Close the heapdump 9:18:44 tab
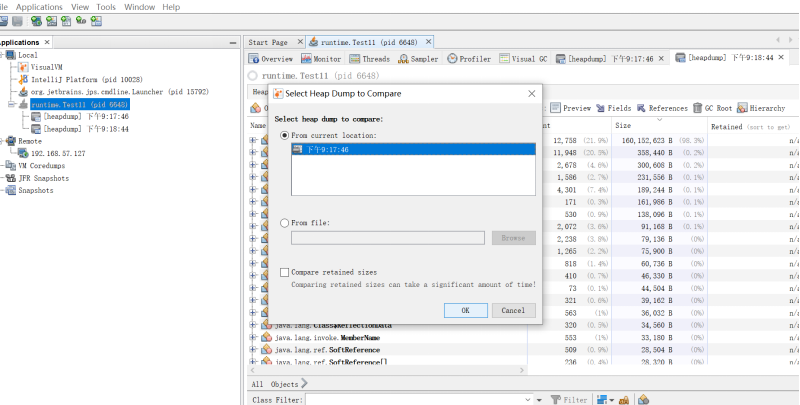Image resolution: width=800 pixels, height=405 pixels. point(781,58)
